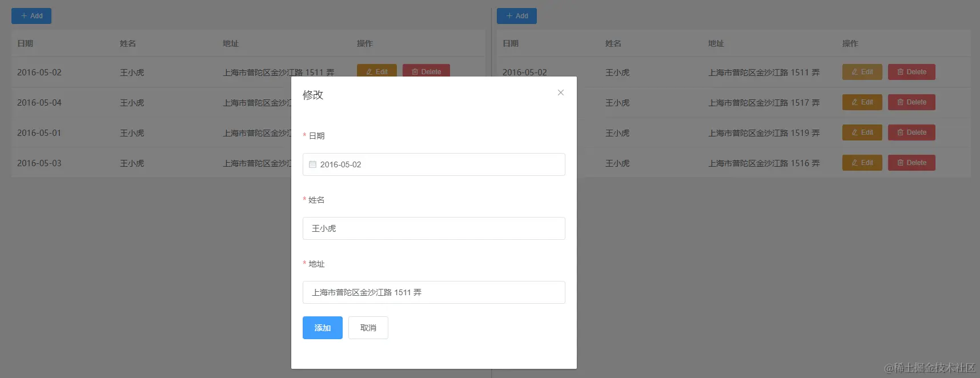This screenshot has height=378, width=980.
Task: Click date cell 2016-05-03 in left table
Action: pyautogui.click(x=39, y=163)
